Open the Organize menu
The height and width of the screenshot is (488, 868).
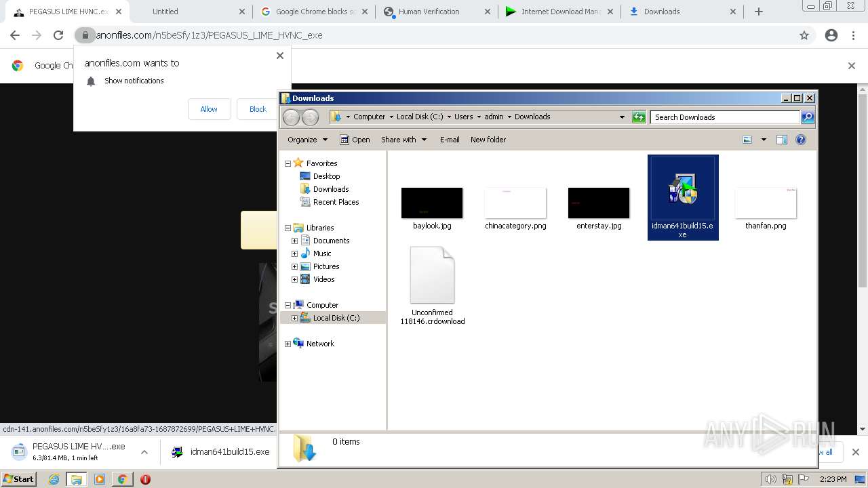pos(307,140)
